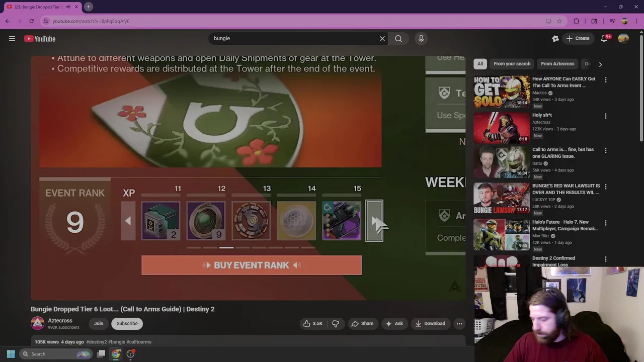The width and height of the screenshot is (644, 362).
Task: Join the Aztecross channel
Action: coord(99,323)
